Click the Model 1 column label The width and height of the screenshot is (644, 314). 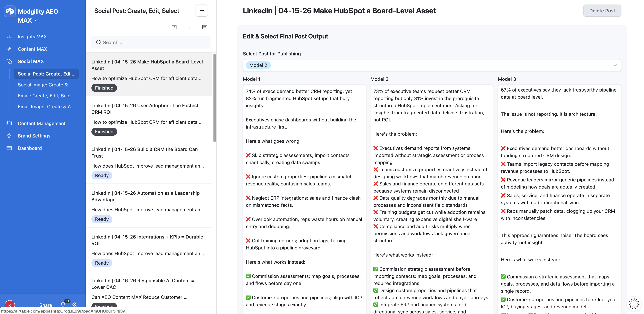252,79
